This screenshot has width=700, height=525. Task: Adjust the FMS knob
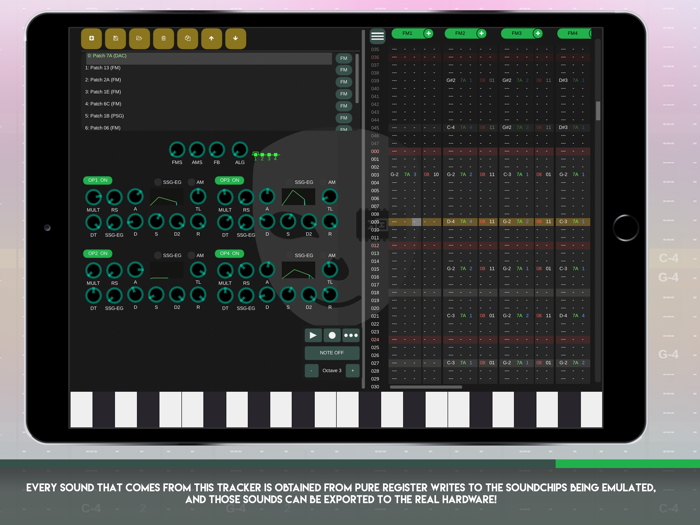(177, 150)
